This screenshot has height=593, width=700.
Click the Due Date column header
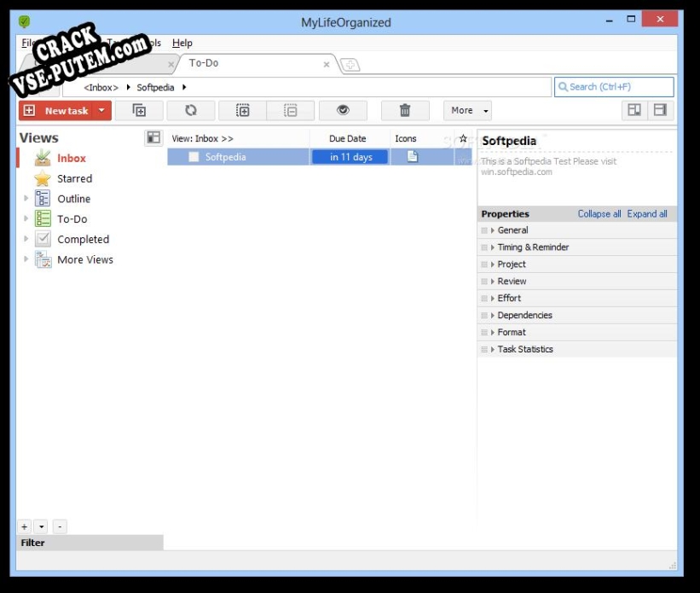(348, 138)
